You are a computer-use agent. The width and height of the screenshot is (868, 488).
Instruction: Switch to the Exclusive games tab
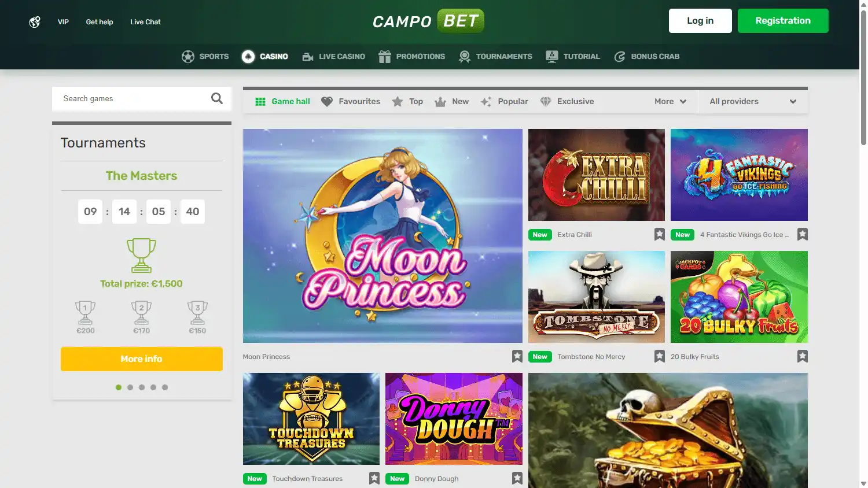567,102
